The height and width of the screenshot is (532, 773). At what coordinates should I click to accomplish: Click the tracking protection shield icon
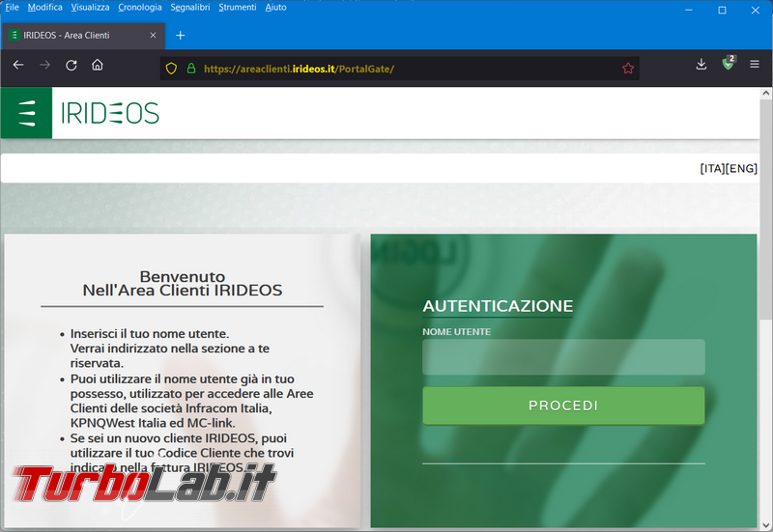[171, 69]
